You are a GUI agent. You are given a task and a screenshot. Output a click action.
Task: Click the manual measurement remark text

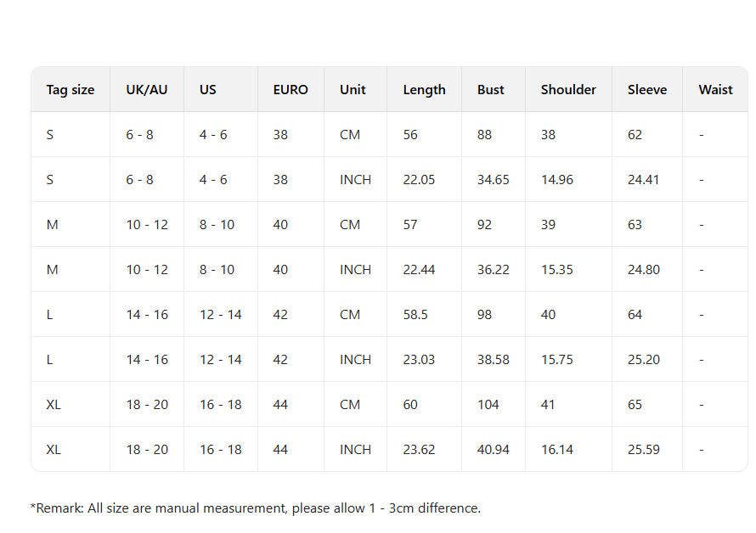tap(256, 508)
